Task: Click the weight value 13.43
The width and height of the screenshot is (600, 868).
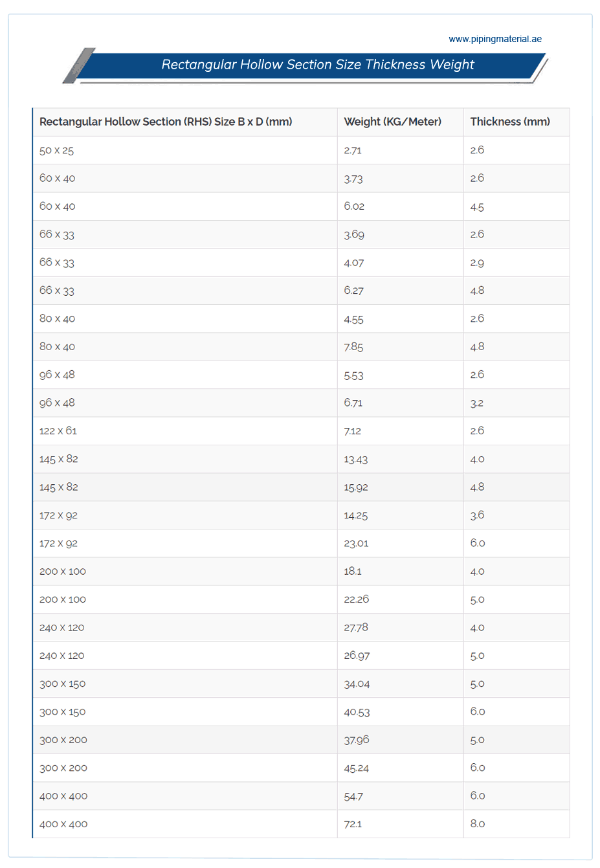Action: point(356,459)
